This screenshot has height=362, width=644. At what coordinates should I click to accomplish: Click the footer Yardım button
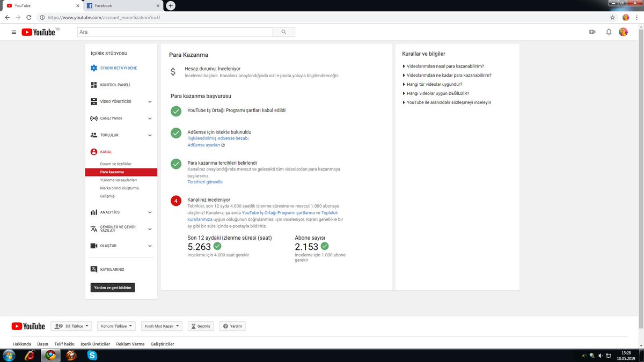point(232,326)
